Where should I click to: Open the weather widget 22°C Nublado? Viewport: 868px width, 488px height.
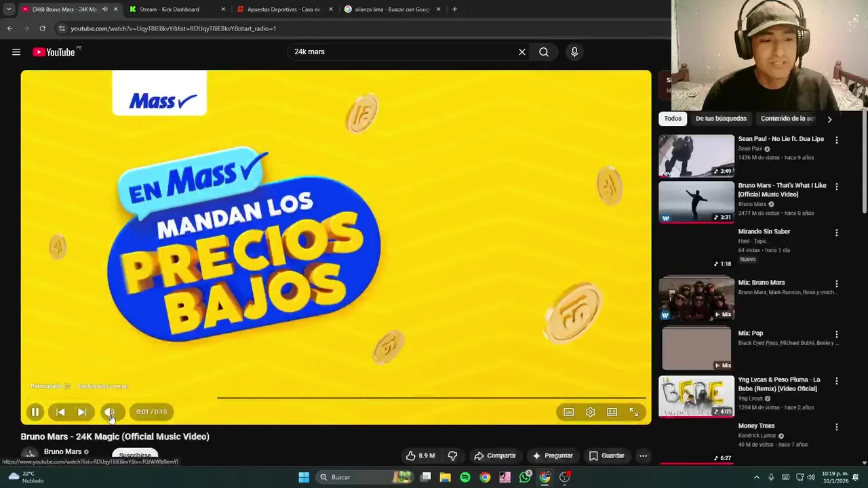26,477
